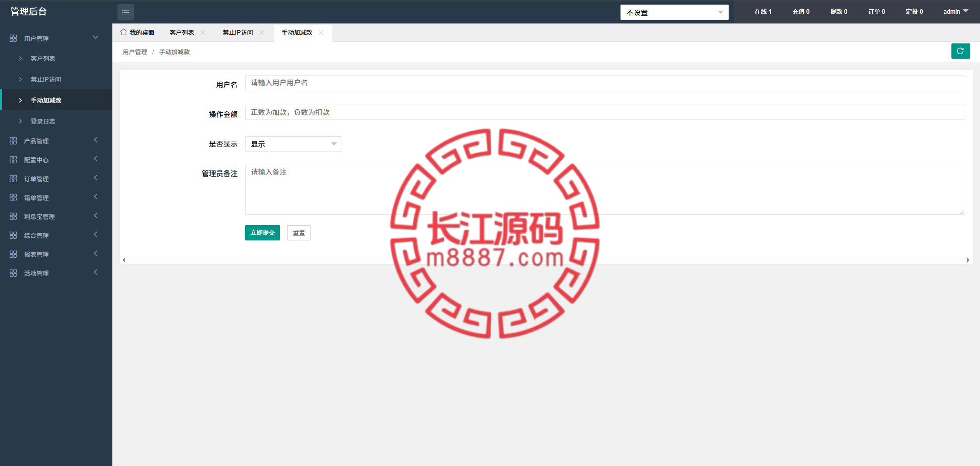Click the 在线 1 header link
The height and width of the screenshot is (466, 980).
tap(763, 12)
